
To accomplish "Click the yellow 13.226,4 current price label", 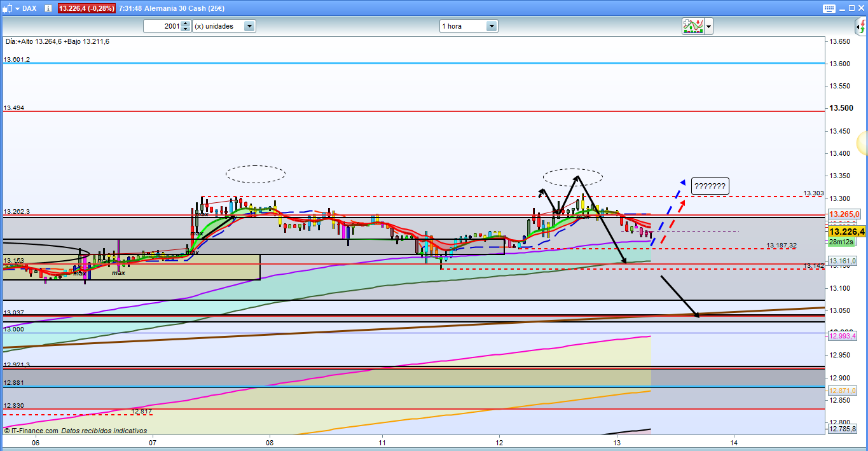I will coord(844,231).
